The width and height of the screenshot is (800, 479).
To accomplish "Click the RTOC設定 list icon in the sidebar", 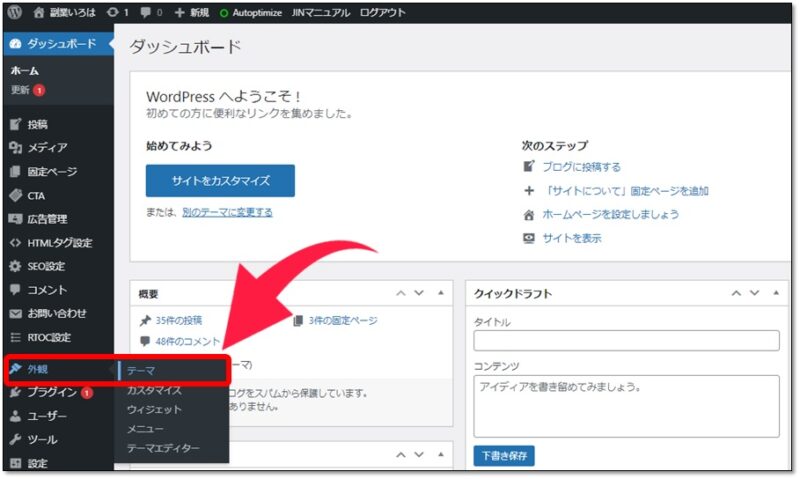I will [15, 337].
